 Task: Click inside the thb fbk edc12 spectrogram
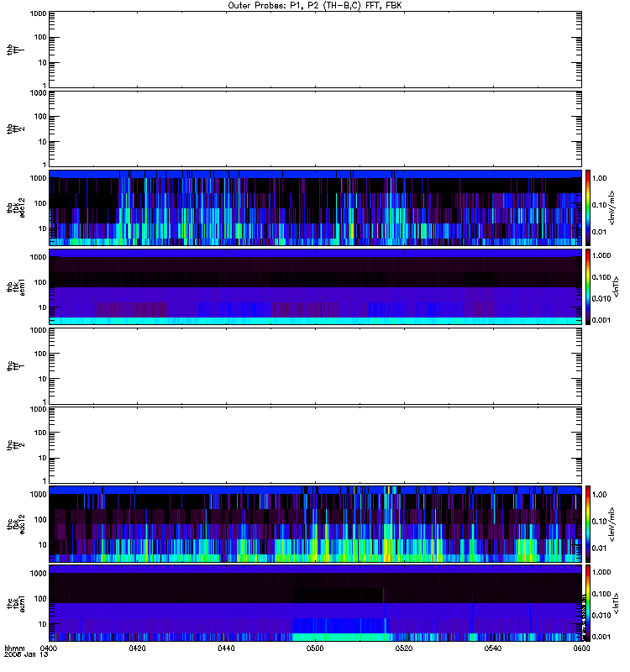point(316,207)
